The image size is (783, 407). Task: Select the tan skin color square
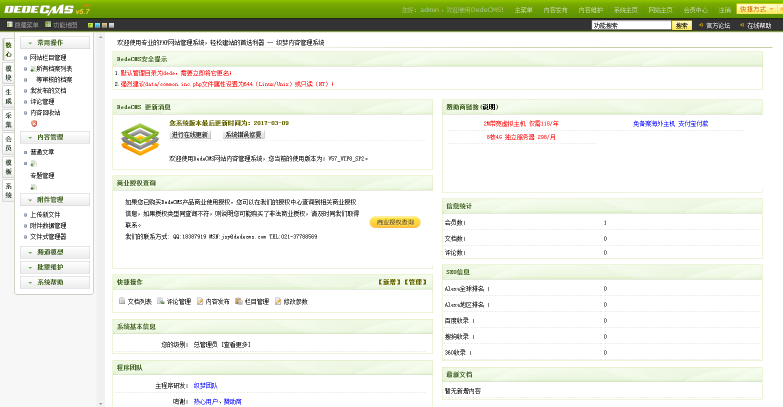coord(104,25)
